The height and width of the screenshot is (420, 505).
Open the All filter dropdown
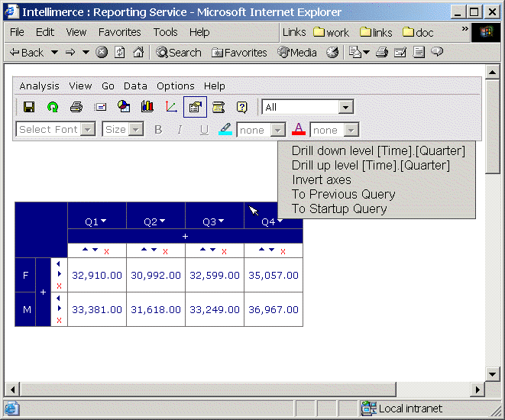coord(345,107)
